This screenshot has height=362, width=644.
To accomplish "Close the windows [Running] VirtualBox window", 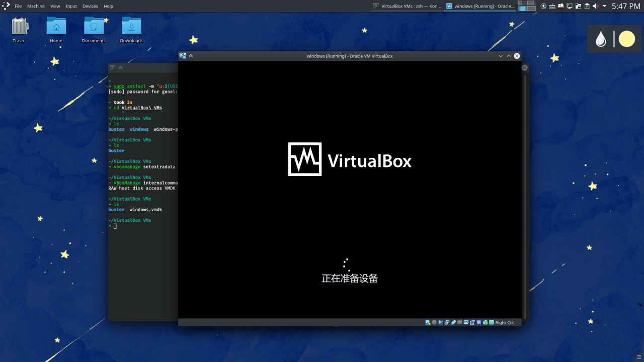I will (517, 56).
